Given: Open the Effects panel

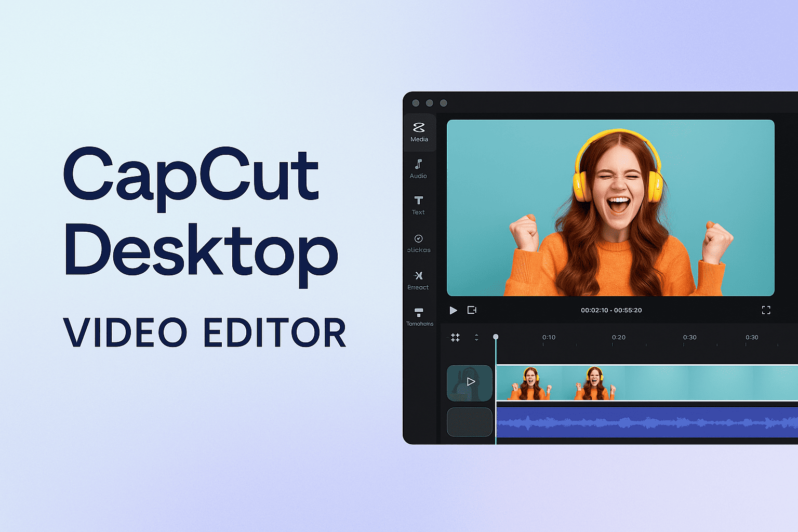Looking at the screenshot, I should [419, 281].
